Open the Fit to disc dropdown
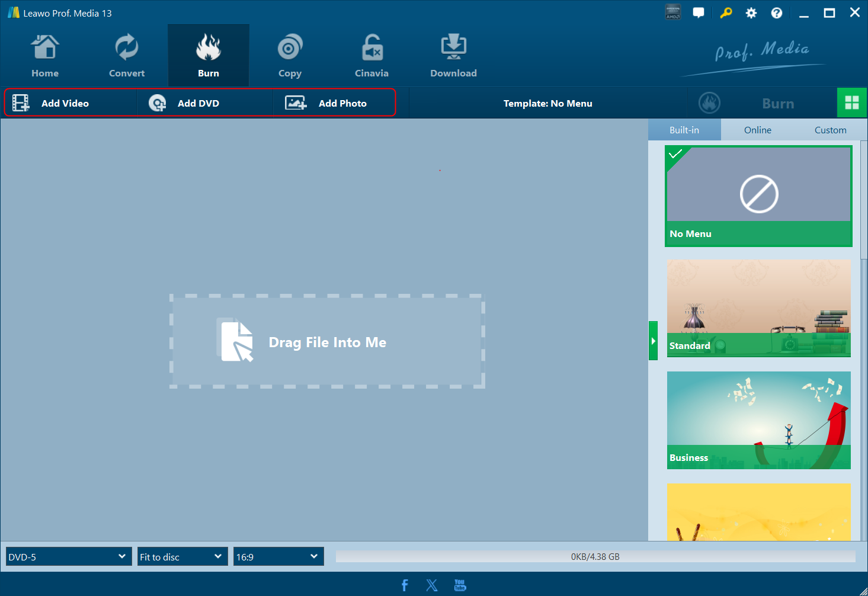 (182, 556)
